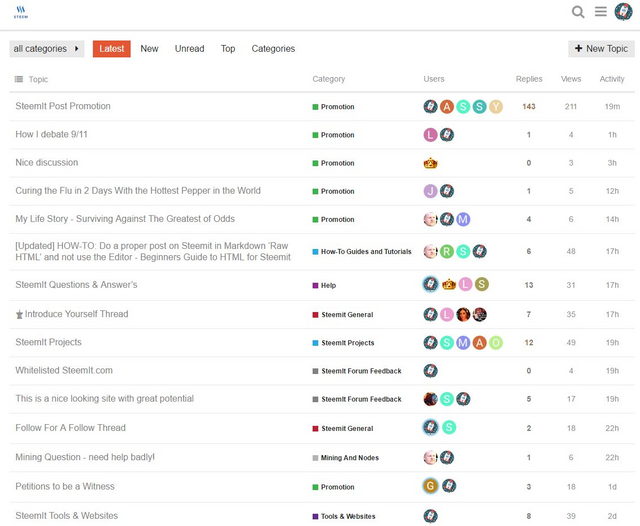Image resolution: width=640 pixels, height=526 pixels.
Task: Click the Help category label
Action: tap(324, 285)
